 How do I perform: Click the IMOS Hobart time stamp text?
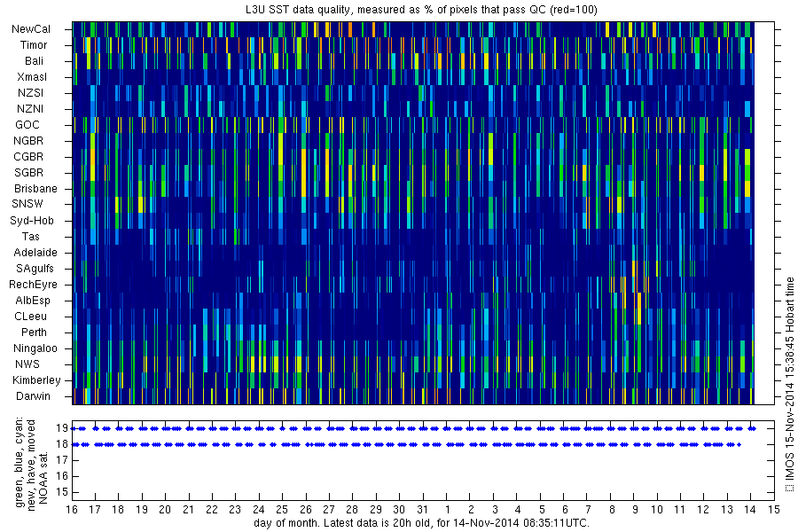click(x=789, y=384)
